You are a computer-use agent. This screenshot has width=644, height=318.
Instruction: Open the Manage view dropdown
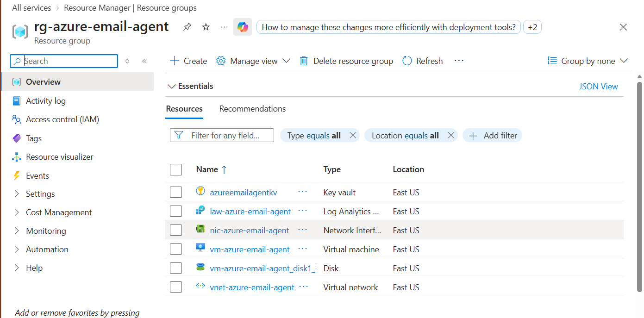click(x=253, y=61)
